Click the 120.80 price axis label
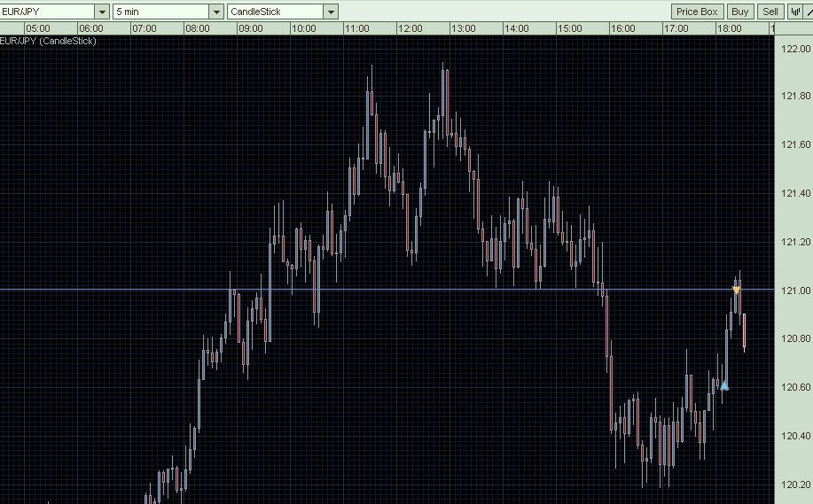 click(x=795, y=338)
